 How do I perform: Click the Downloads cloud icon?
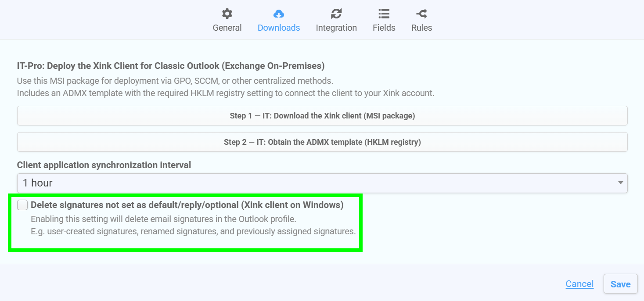(279, 14)
